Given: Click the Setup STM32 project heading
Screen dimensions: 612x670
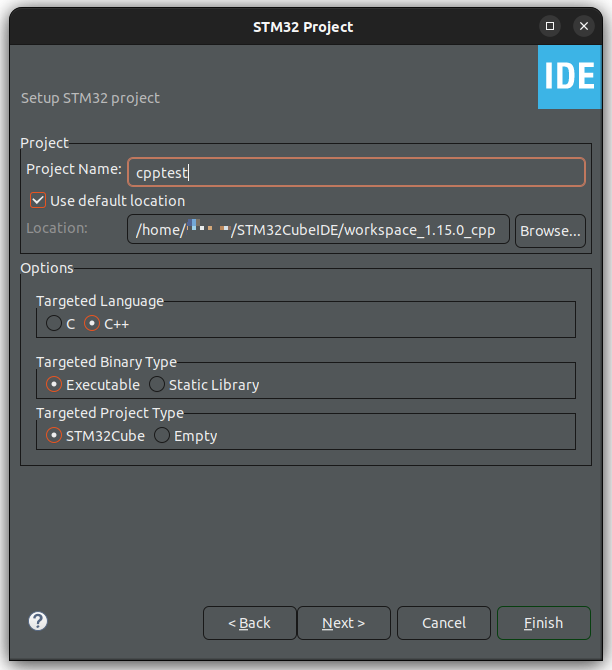Looking at the screenshot, I should pos(90,98).
